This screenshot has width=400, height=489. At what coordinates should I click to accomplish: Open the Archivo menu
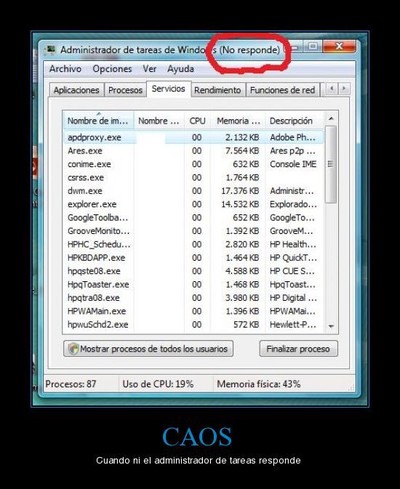pos(65,69)
